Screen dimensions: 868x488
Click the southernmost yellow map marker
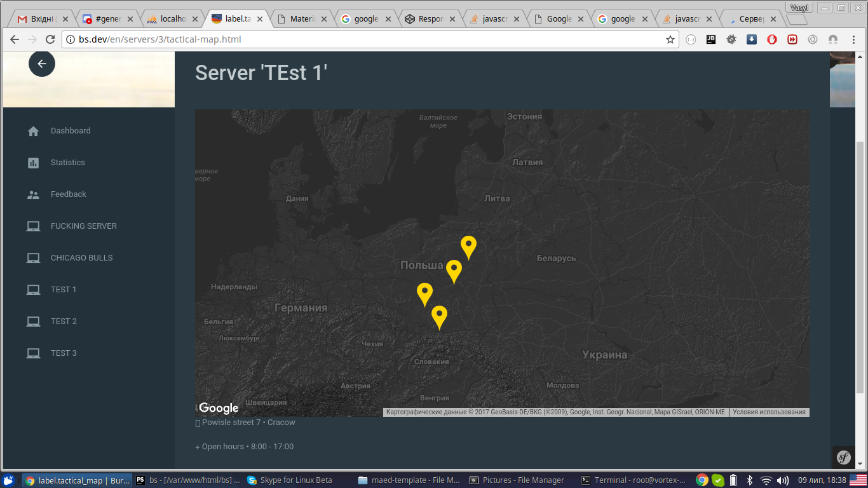(x=439, y=317)
